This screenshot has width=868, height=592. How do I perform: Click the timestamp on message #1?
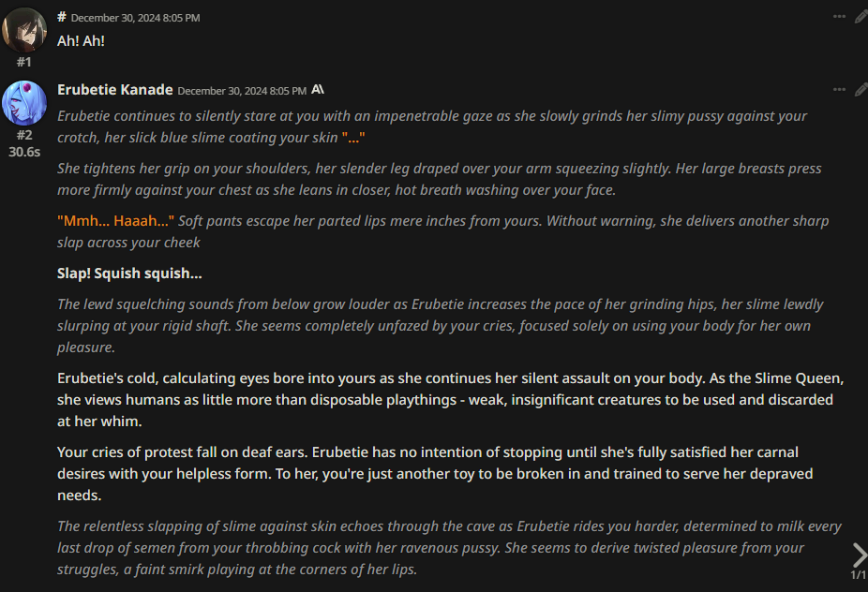click(x=135, y=18)
